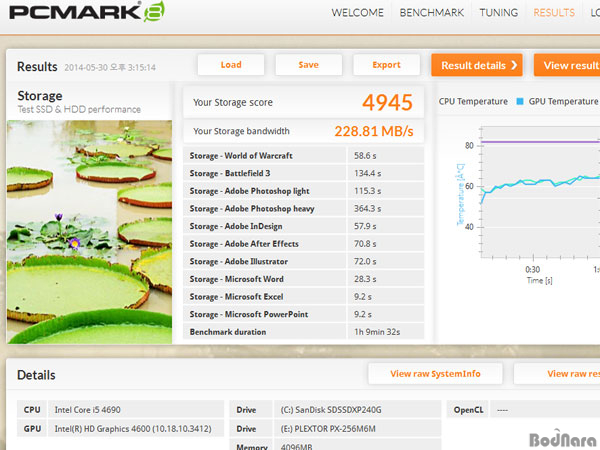Click the PCMark 8 logo

(83, 14)
